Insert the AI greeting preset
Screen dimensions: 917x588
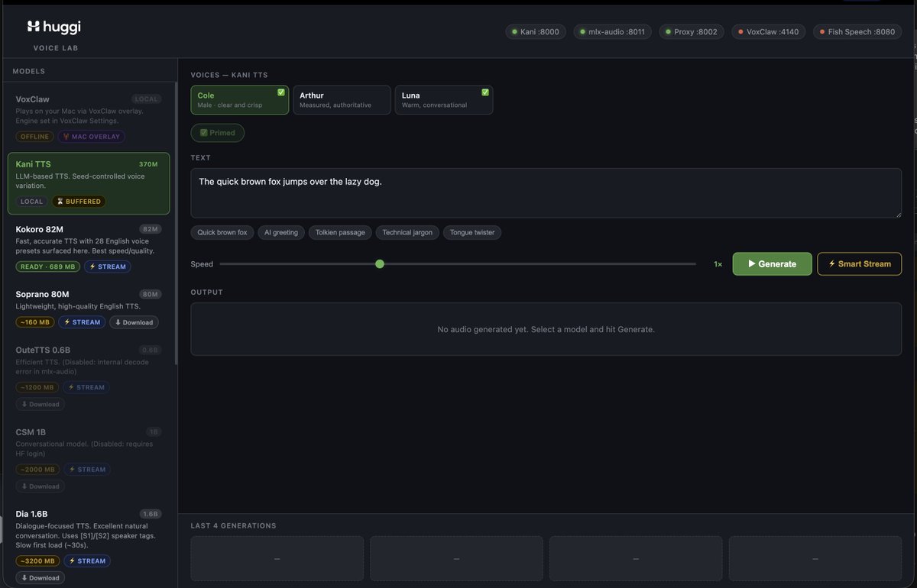(281, 232)
